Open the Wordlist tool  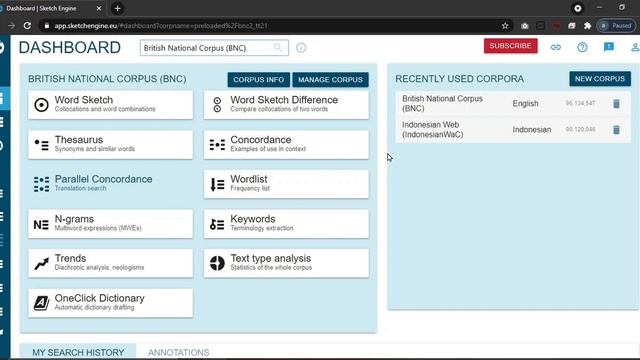click(x=286, y=184)
